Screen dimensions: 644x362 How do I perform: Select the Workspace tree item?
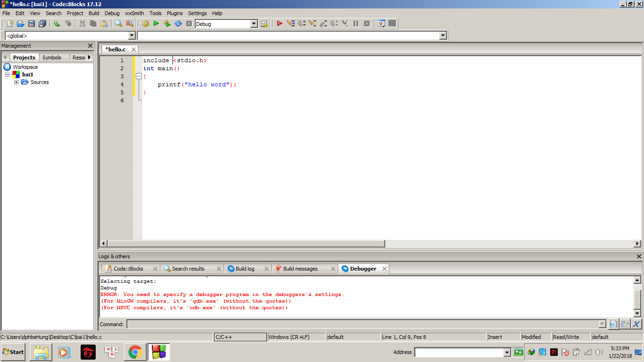[x=25, y=67]
